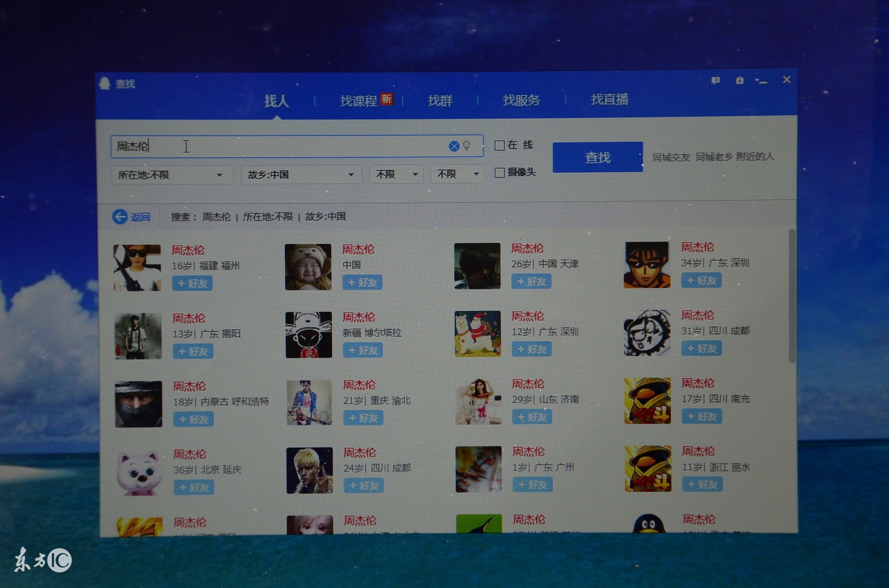
Task: Open baby avatar of the 中国 user
Action: 308,267
